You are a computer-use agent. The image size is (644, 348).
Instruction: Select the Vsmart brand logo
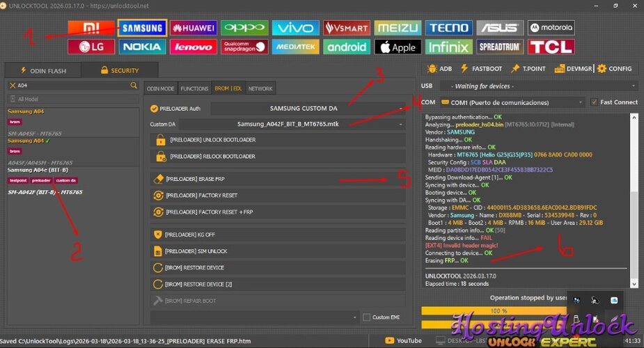[347, 28]
